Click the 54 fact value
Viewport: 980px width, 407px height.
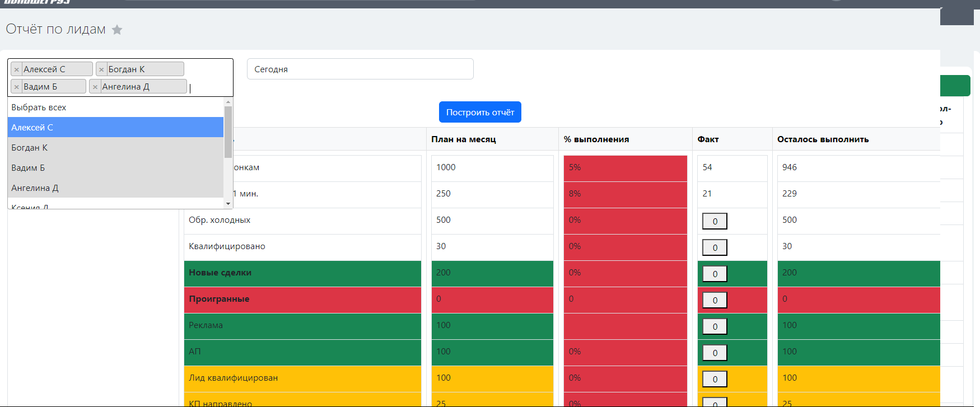(x=707, y=167)
